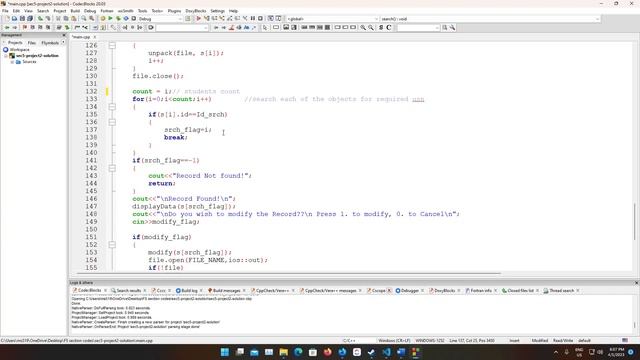Click the horizontal editor scrollbar thumb

click(x=288, y=273)
